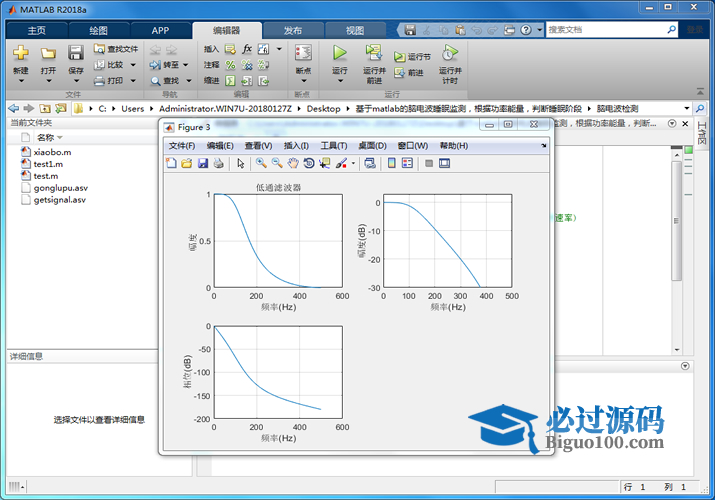Expand the dropdown arrow next to 转至
715x500 pixels.
(186, 65)
